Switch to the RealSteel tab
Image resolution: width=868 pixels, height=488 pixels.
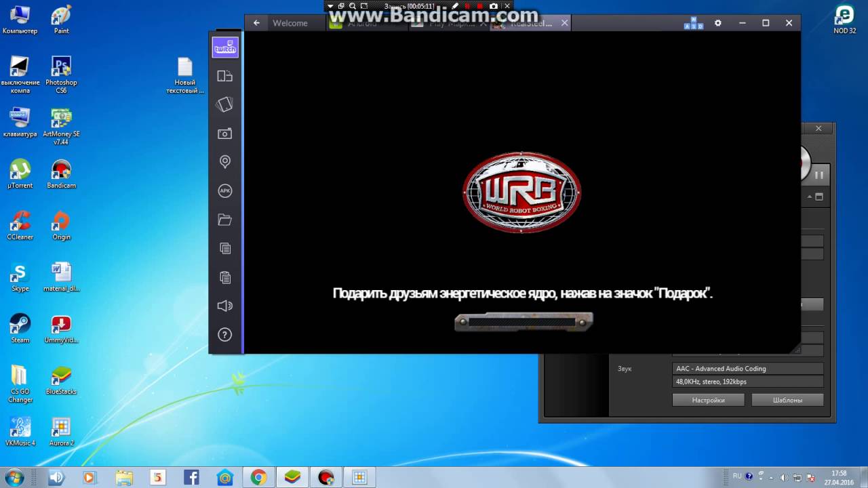click(x=531, y=23)
